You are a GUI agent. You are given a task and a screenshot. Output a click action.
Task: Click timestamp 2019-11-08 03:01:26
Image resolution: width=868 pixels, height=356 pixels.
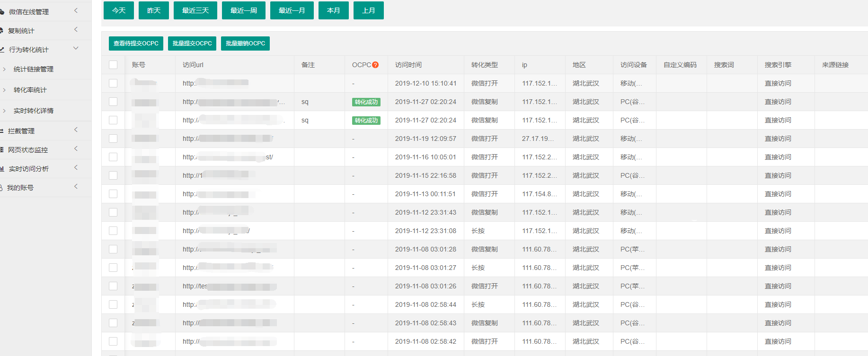(x=425, y=286)
